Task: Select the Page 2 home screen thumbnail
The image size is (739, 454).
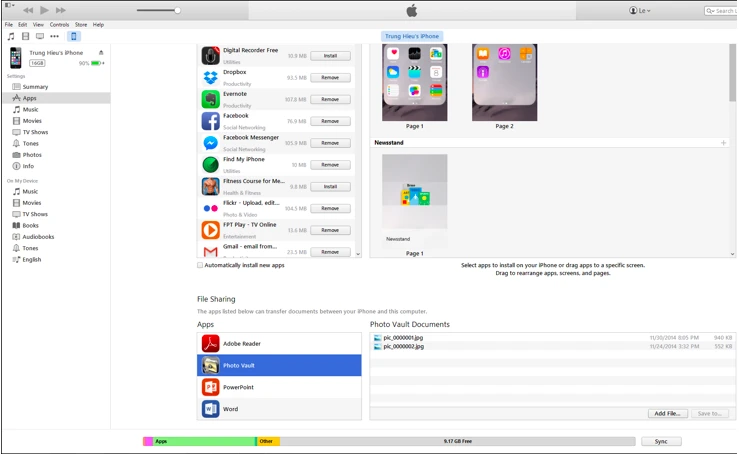Action: [504, 82]
